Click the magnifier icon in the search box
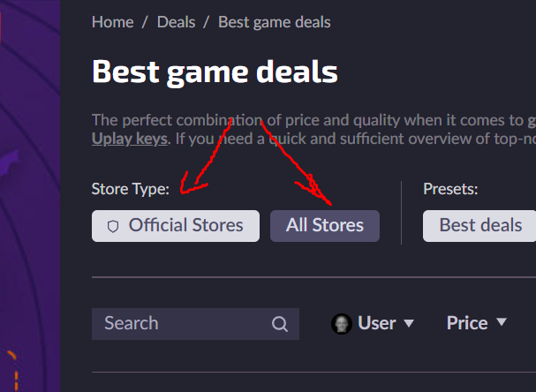The height and width of the screenshot is (392, 536). pyautogui.click(x=280, y=324)
